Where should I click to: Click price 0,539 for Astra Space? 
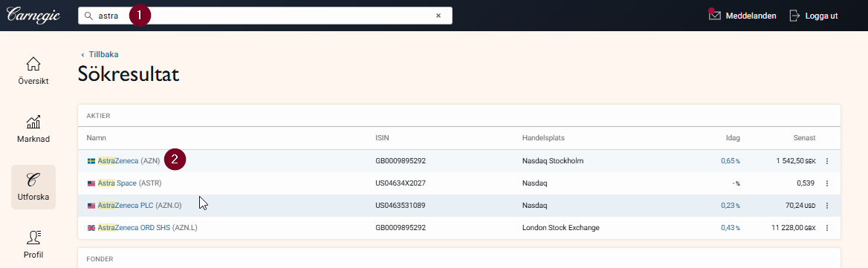click(x=806, y=183)
